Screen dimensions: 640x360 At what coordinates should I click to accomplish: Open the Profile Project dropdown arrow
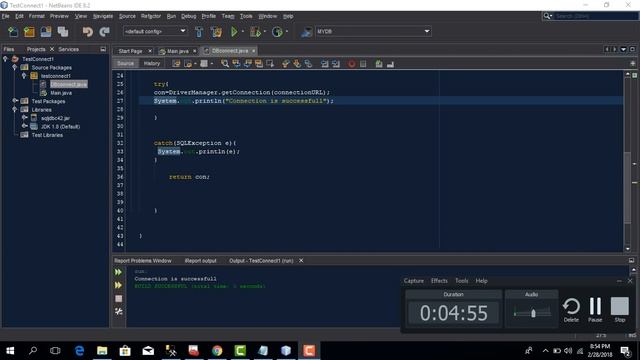287,31
